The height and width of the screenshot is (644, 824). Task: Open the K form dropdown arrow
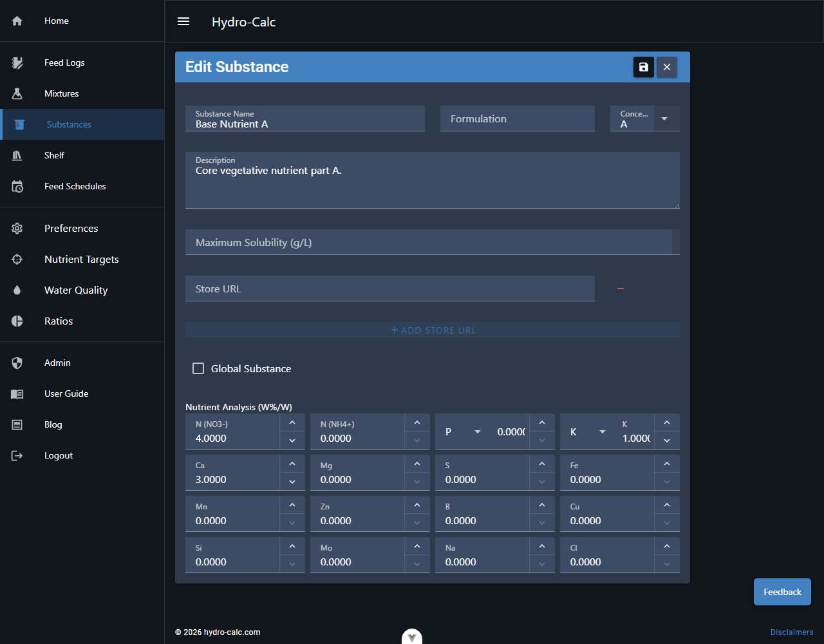click(603, 431)
